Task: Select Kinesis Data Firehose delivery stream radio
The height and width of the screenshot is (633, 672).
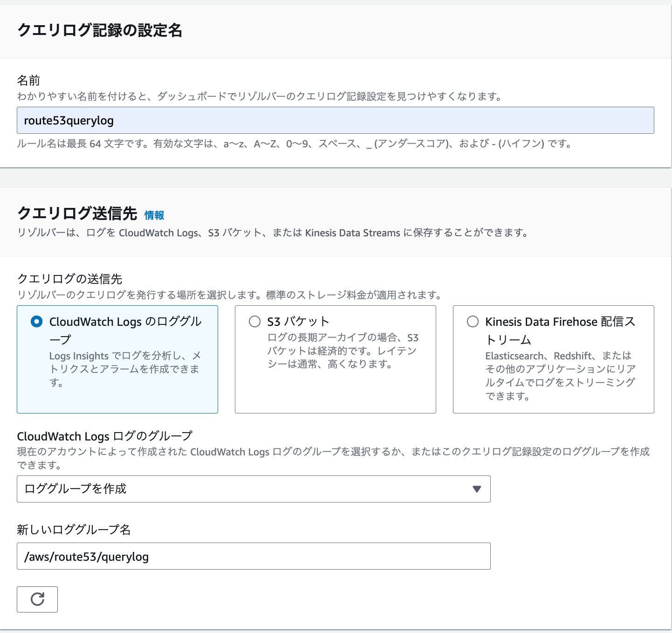Action: coord(473,322)
